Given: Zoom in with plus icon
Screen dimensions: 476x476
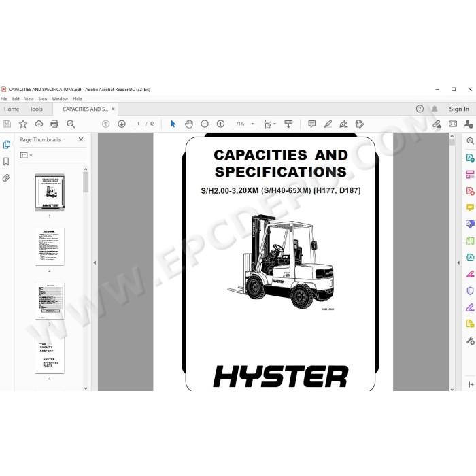Looking at the screenshot, I should point(221,124).
